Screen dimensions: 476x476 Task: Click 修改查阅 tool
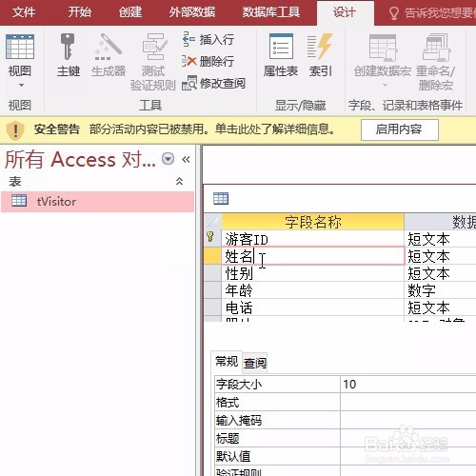point(213,83)
